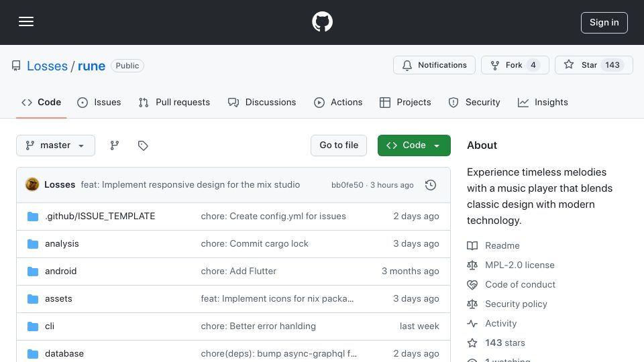Screen dimensions: 644x362
Task: Open 'Commit cargo lock' commit message
Action: pos(254,244)
